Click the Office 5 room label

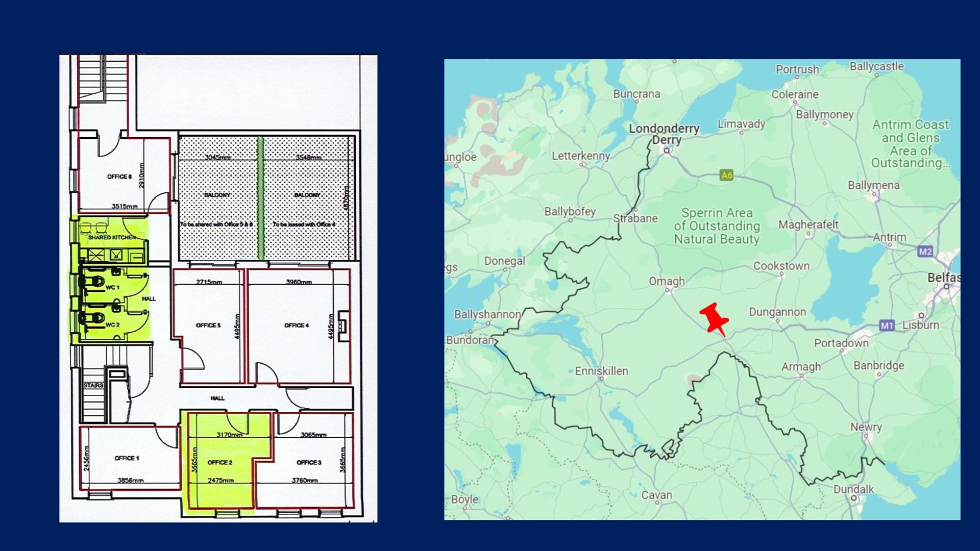click(208, 325)
